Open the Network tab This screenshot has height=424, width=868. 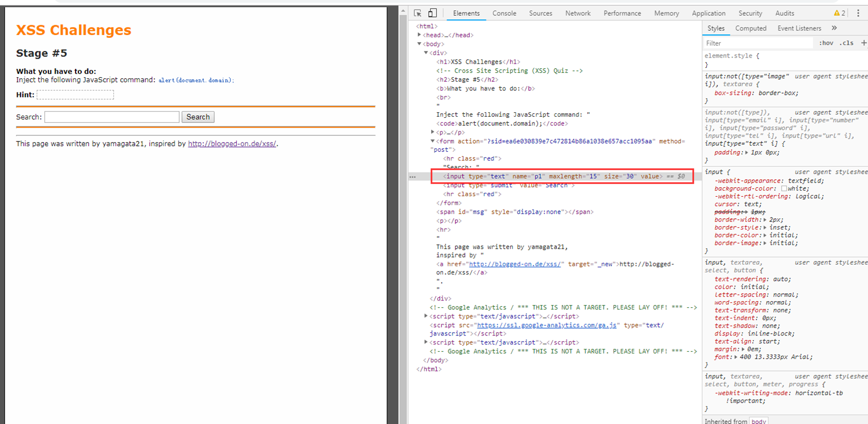click(578, 13)
